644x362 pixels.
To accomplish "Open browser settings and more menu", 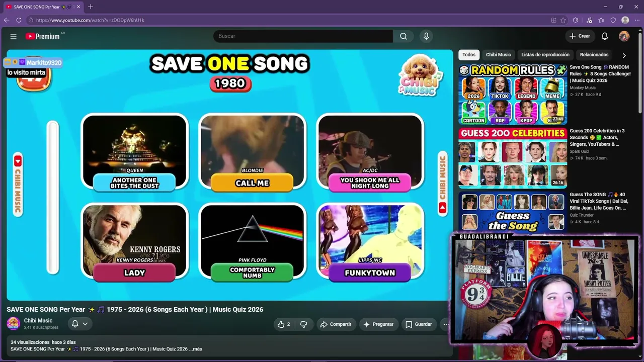I will pos(637,20).
